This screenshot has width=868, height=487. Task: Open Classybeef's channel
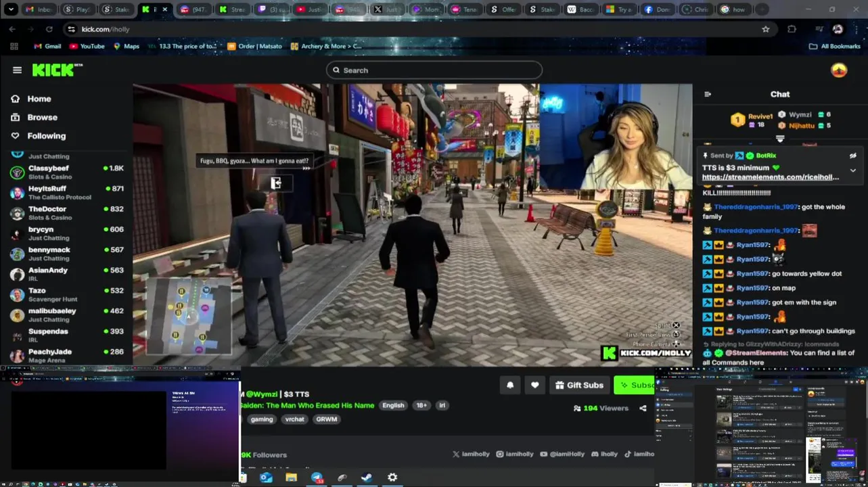pyautogui.click(x=66, y=172)
